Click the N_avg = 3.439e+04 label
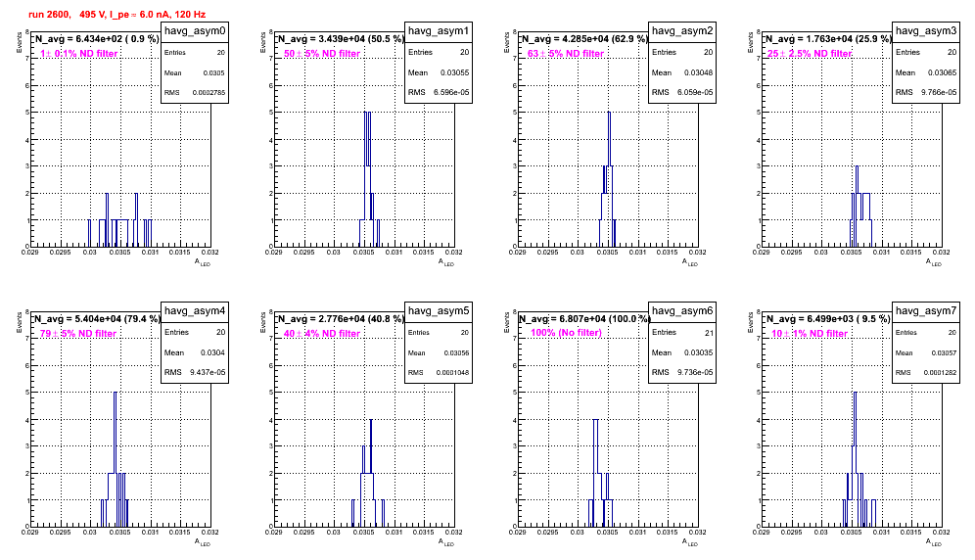This screenshot has width=975, height=560. (x=341, y=38)
